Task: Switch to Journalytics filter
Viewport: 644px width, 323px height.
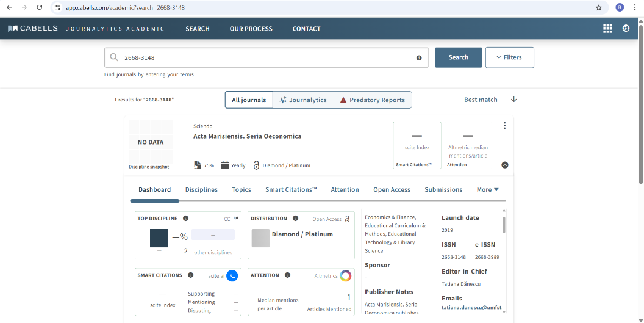Action: click(x=303, y=100)
